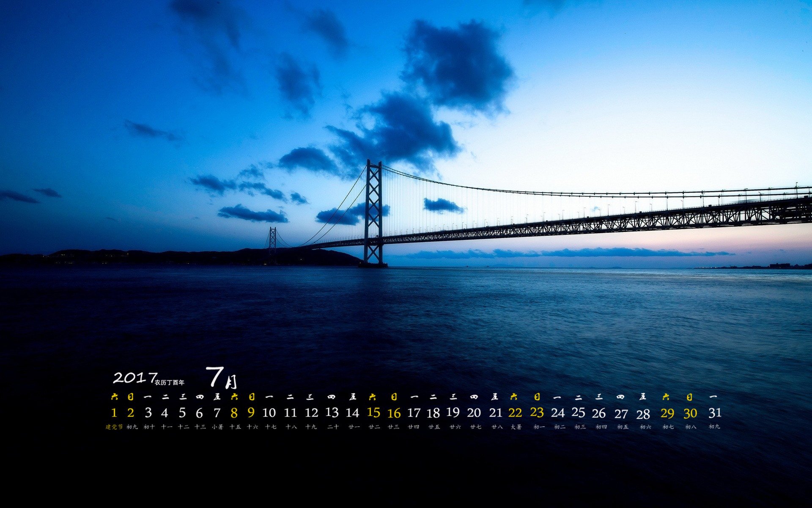Click the last date 31
Image resolution: width=812 pixels, height=508 pixels.
[715, 412]
